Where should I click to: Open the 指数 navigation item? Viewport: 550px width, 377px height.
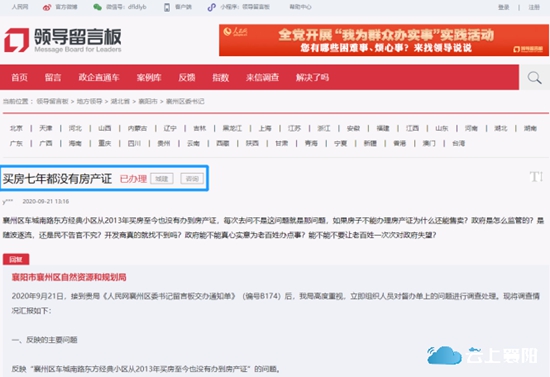221,78
